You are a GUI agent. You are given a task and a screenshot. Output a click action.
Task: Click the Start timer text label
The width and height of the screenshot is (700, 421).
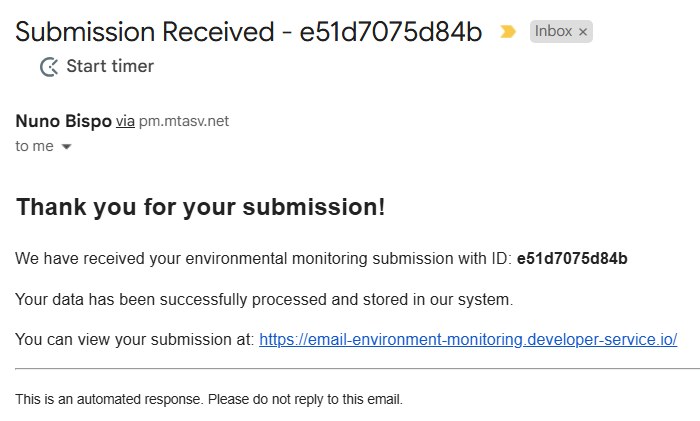click(110, 66)
